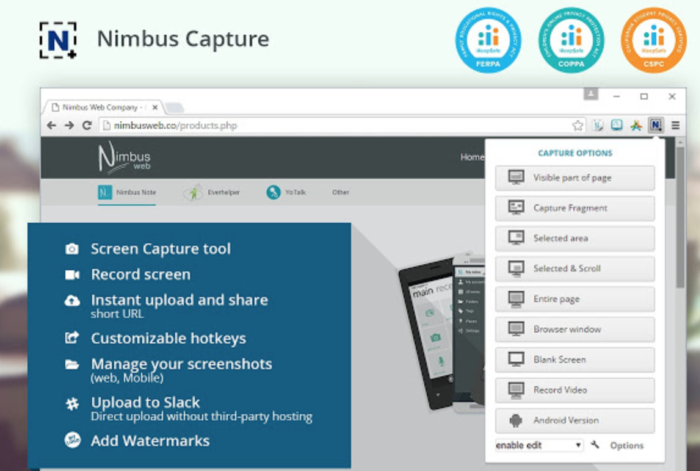700x471 pixels.
Task: Click the address bar URL field
Action: [x=342, y=125]
